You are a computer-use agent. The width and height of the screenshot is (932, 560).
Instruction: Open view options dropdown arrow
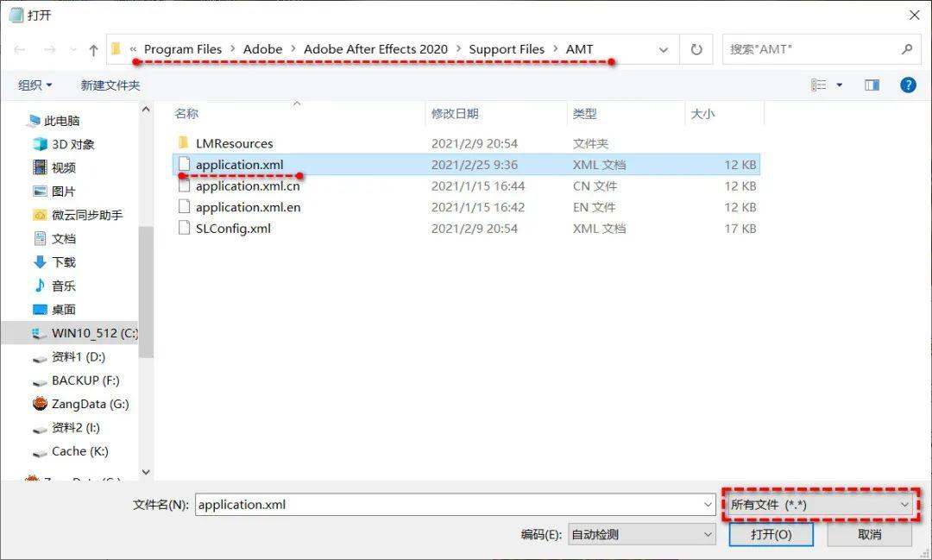(840, 85)
